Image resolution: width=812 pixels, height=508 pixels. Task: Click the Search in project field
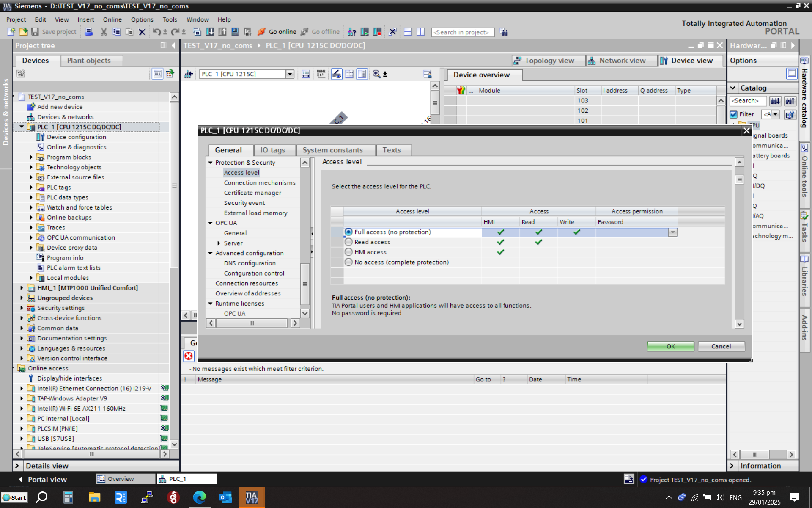point(462,32)
